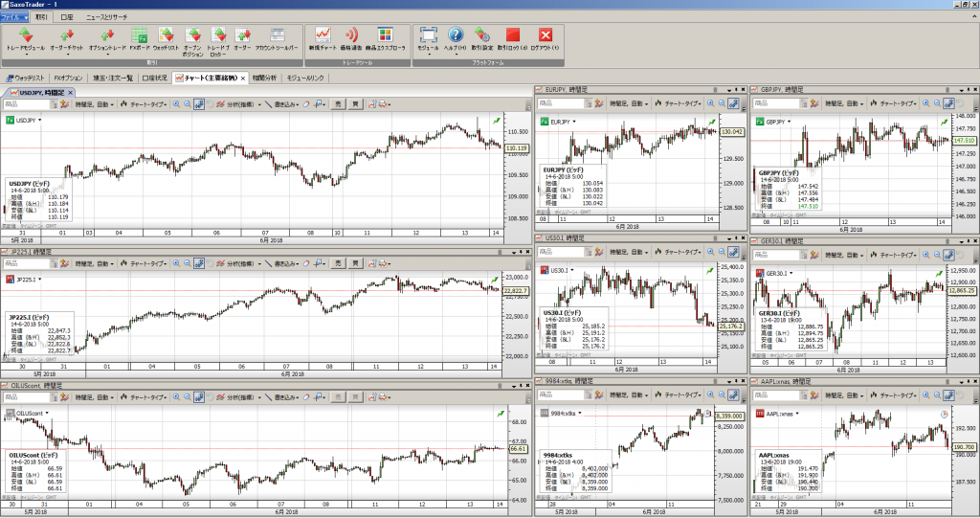Open the トレードモジュール ribbon icon
980x518 pixels.
tap(25, 38)
